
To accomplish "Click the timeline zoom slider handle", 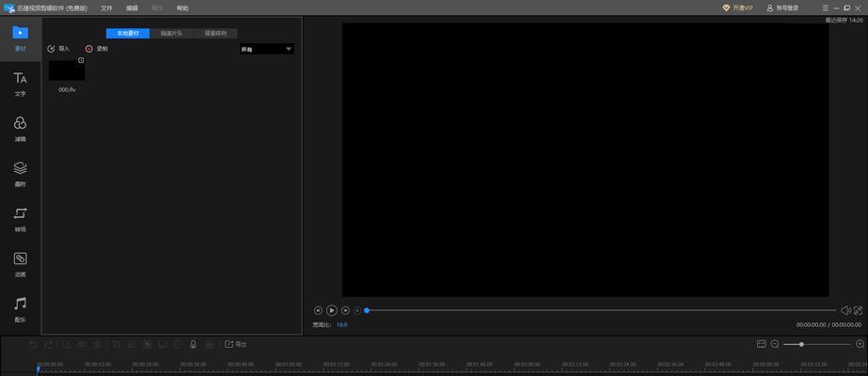I will click(801, 344).
